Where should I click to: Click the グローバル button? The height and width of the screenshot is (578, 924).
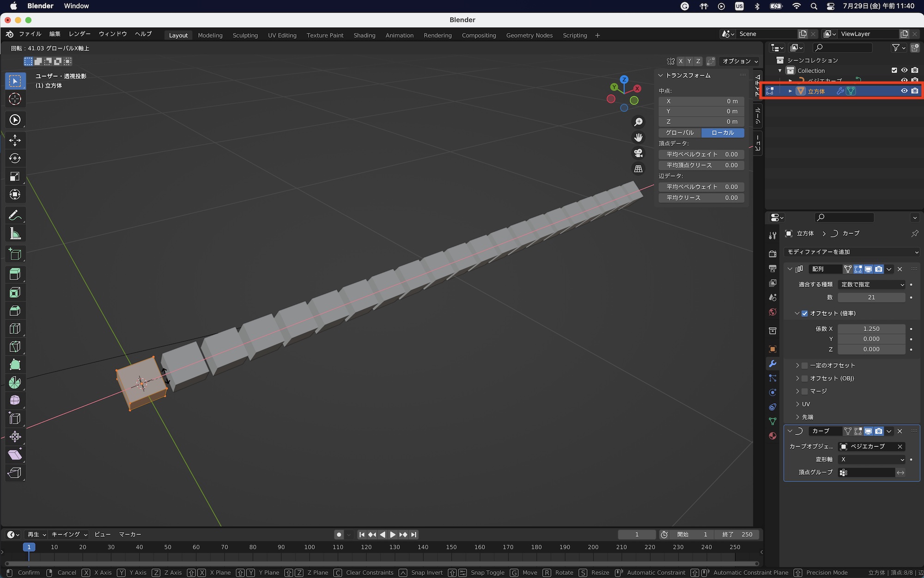680,133
